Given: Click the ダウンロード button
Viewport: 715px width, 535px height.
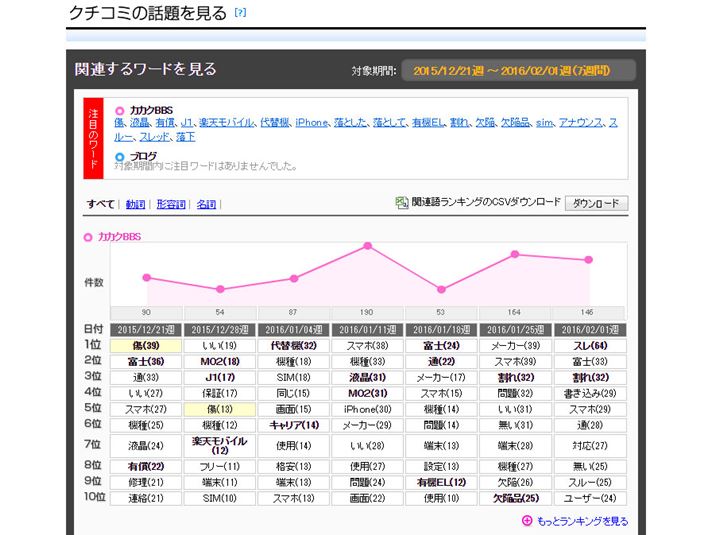Looking at the screenshot, I should pos(596,203).
